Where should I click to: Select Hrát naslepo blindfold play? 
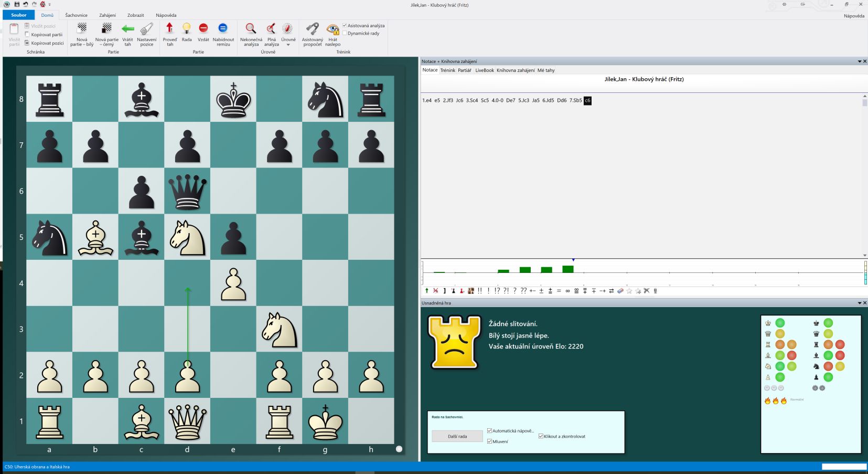[x=333, y=35]
